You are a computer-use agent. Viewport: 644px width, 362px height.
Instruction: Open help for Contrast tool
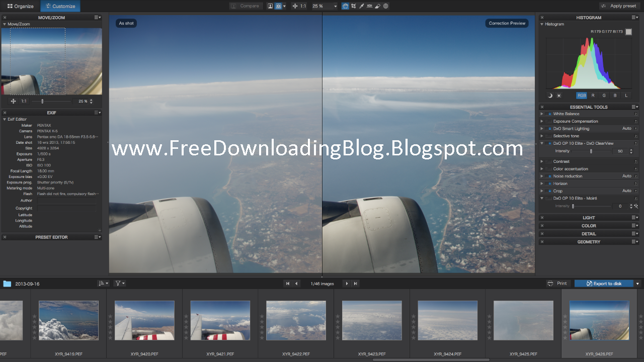[x=636, y=162]
